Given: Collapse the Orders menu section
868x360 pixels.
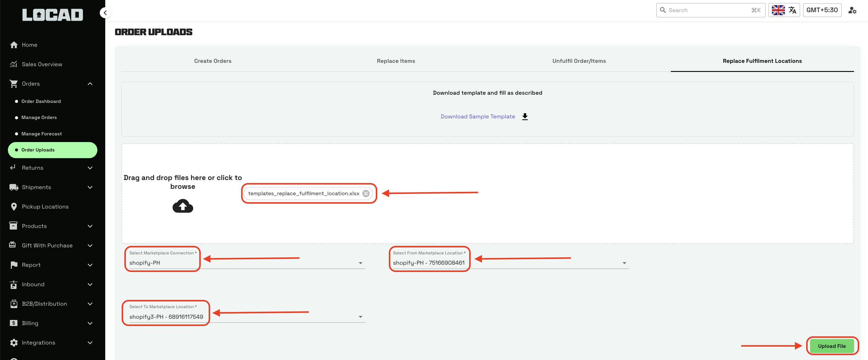Looking at the screenshot, I should pos(90,84).
